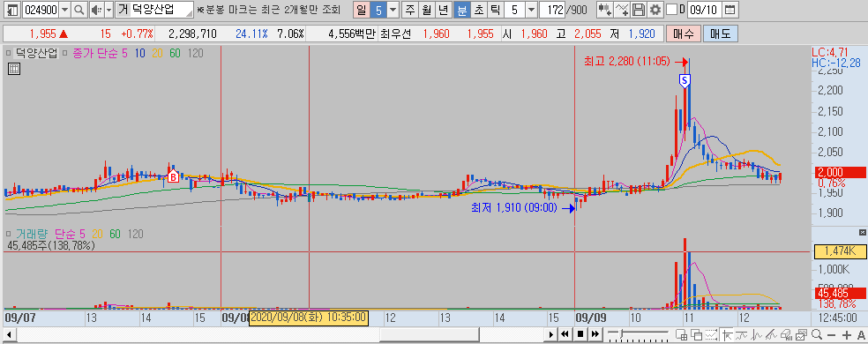Click the date field 09/10

click(x=704, y=10)
